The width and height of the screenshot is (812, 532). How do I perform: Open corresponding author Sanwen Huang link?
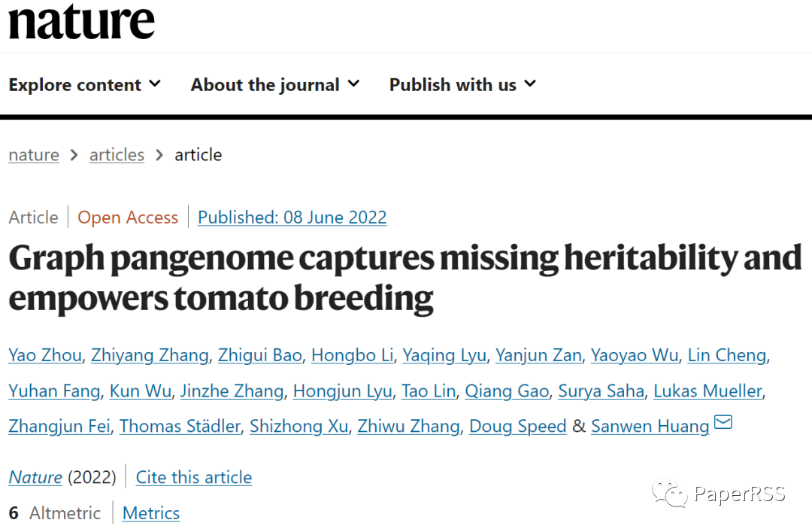click(x=650, y=426)
